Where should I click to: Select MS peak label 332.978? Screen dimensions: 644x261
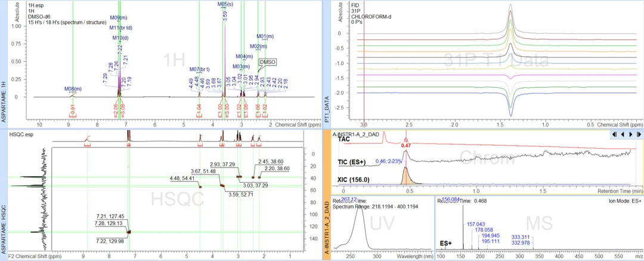click(x=521, y=242)
